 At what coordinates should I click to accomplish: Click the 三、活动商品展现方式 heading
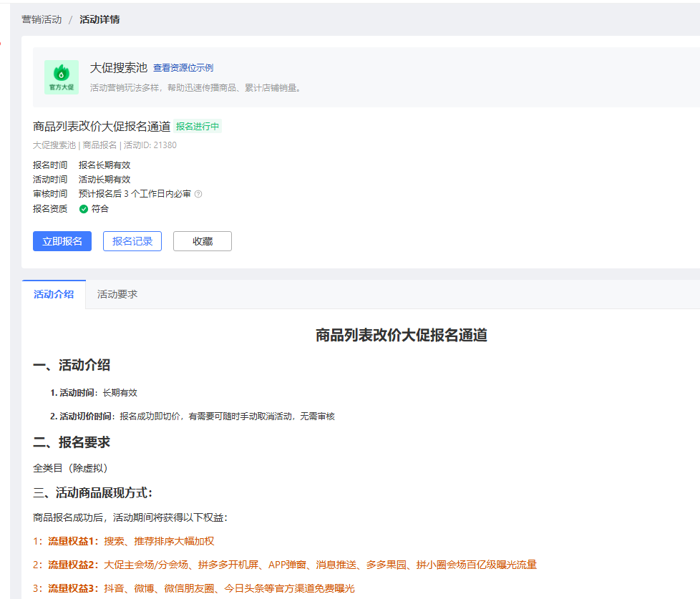point(93,493)
